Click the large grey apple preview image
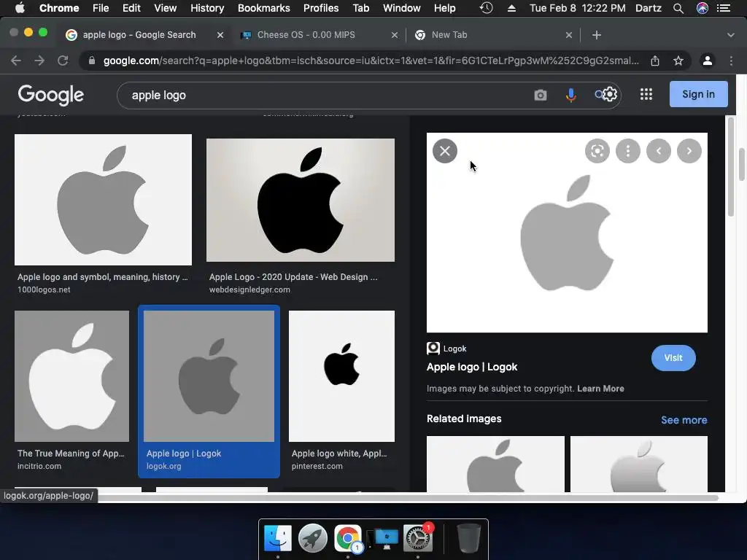This screenshot has height=560, width=747. pyautogui.click(x=567, y=233)
